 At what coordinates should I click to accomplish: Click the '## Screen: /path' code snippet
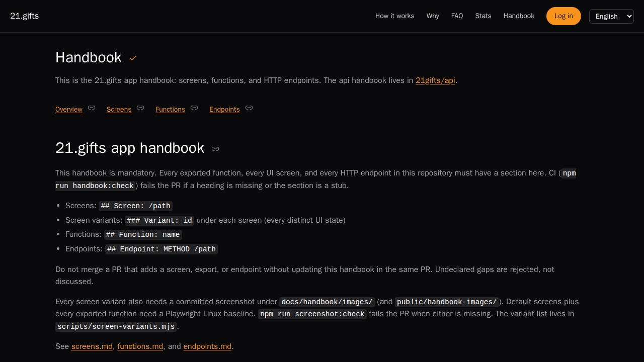coord(136,206)
